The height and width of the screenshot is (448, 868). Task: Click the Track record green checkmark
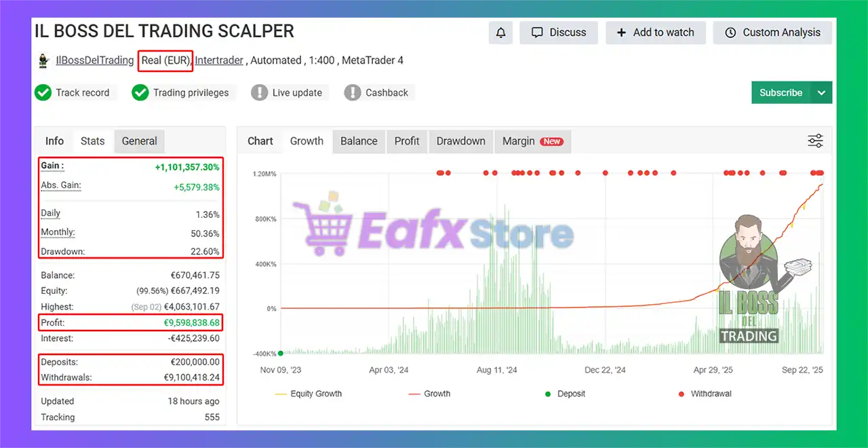43,93
